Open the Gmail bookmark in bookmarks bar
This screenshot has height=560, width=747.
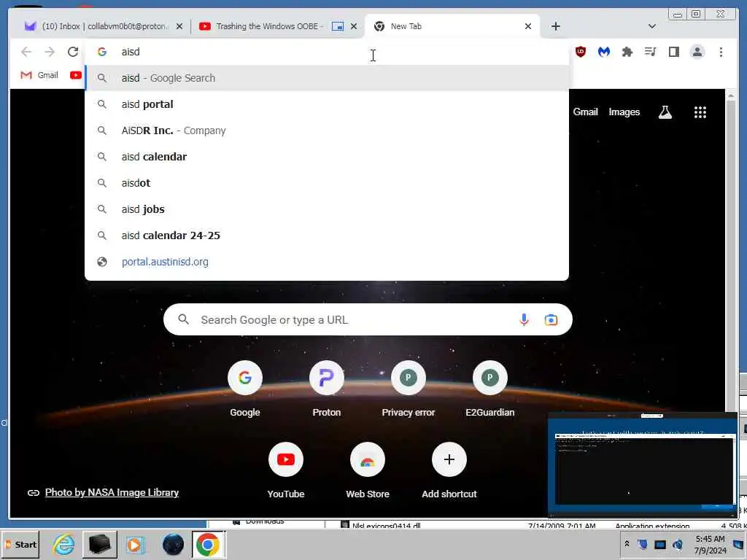[39, 75]
